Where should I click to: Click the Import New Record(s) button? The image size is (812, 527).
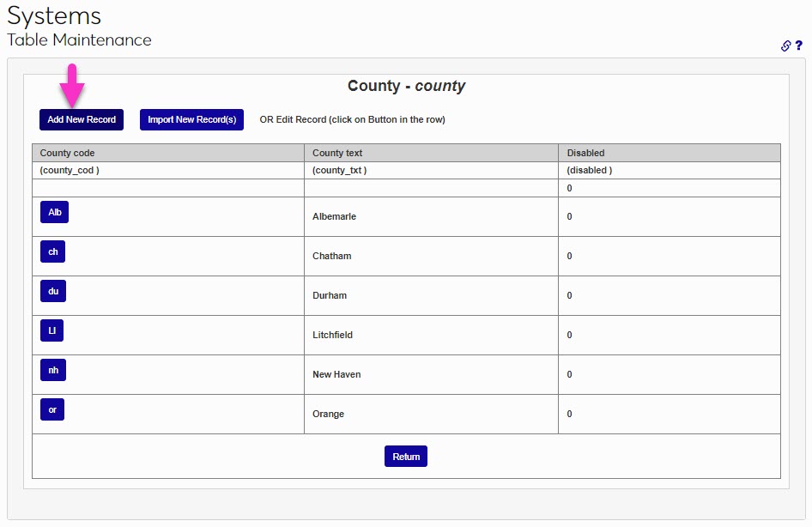pyautogui.click(x=191, y=119)
